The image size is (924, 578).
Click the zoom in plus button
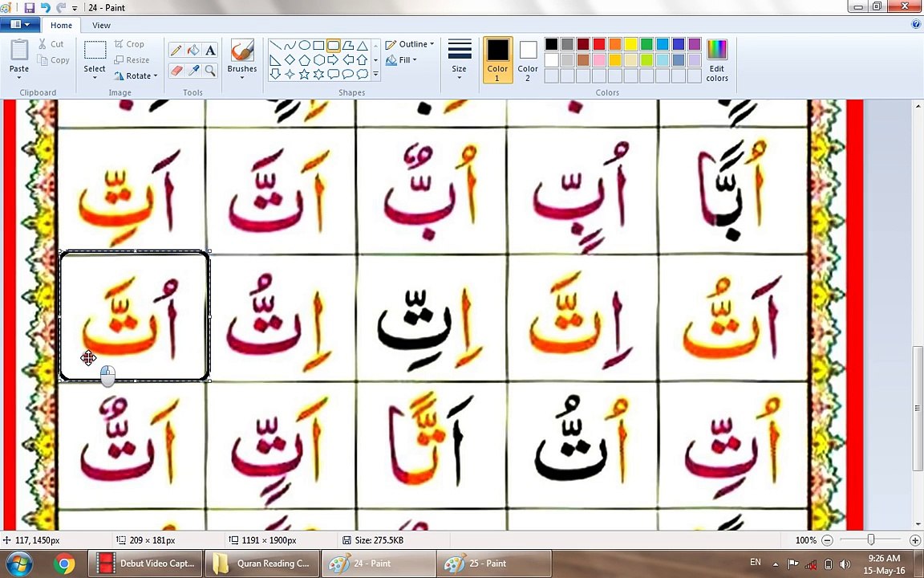(915, 539)
